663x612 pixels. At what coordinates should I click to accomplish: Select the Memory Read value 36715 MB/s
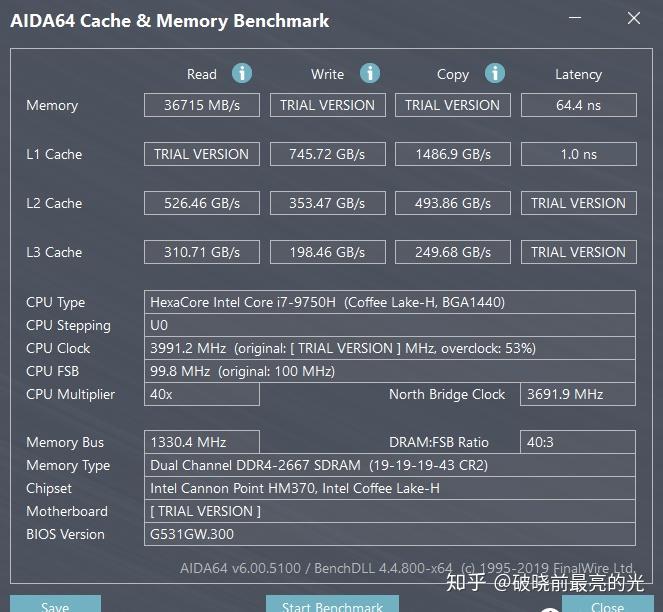tap(202, 105)
